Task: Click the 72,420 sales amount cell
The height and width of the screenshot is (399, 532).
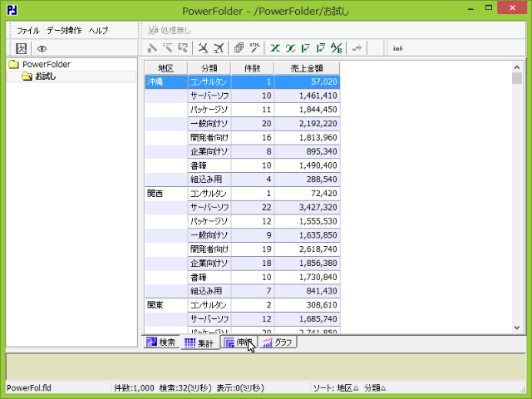Action: (307, 194)
